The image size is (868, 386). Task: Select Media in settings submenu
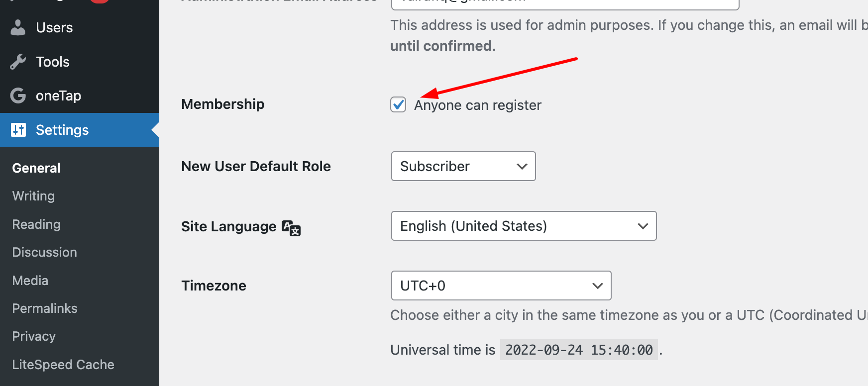coord(30,281)
